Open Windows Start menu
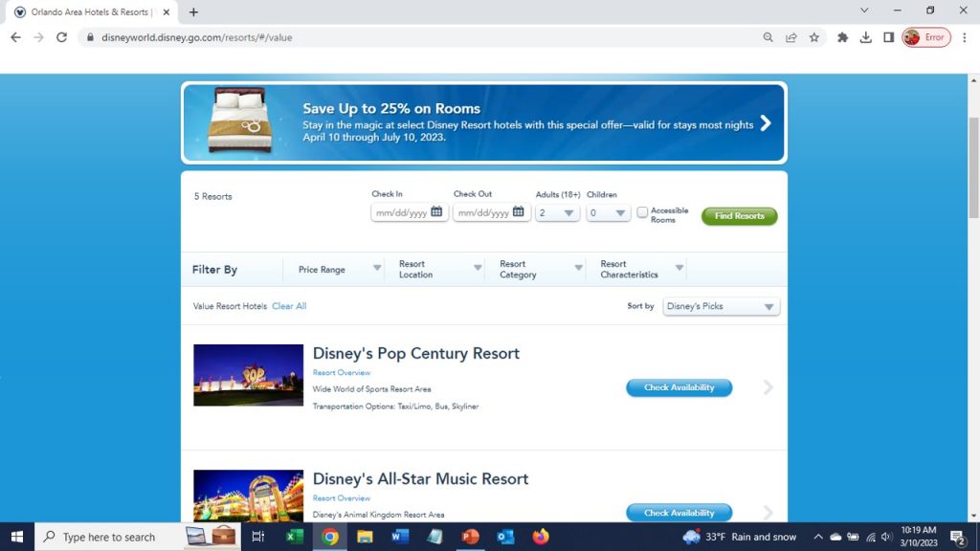Viewport: 980px width, 551px height. [17, 537]
